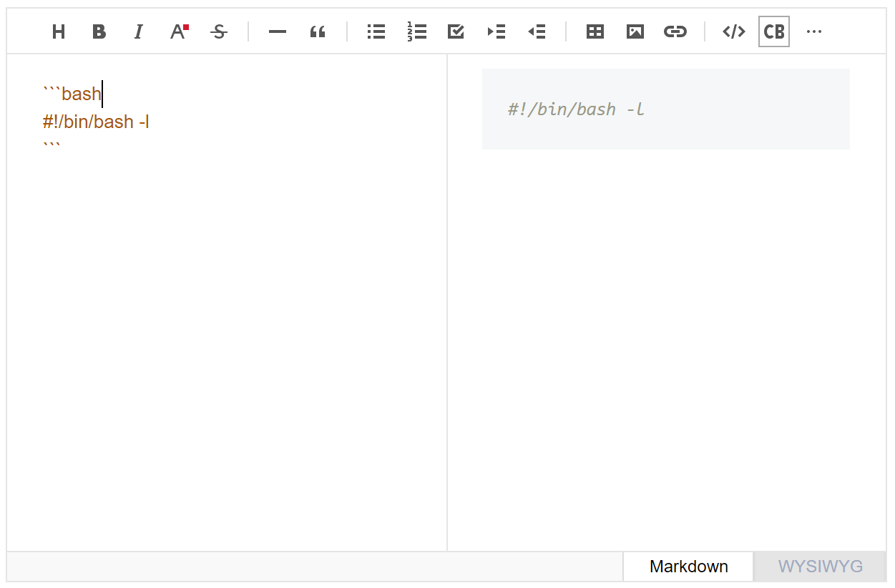This screenshot has height=588, width=895.
Task: Toggle Bold formatting
Action: (99, 31)
